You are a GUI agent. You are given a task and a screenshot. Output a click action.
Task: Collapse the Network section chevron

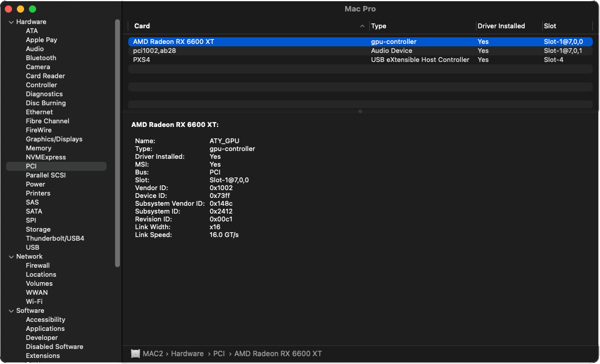(11, 257)
